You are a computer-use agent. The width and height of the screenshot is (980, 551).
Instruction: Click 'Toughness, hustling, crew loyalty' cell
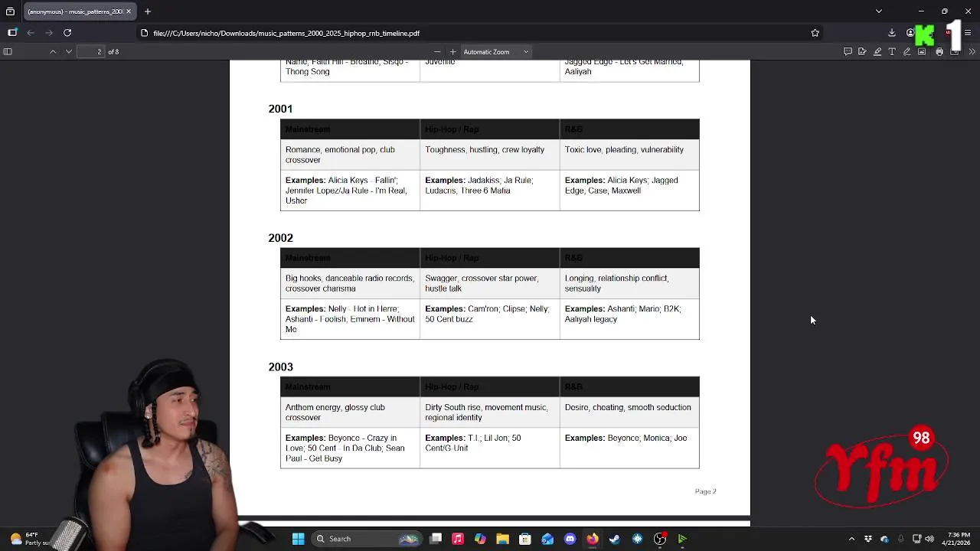490,155
